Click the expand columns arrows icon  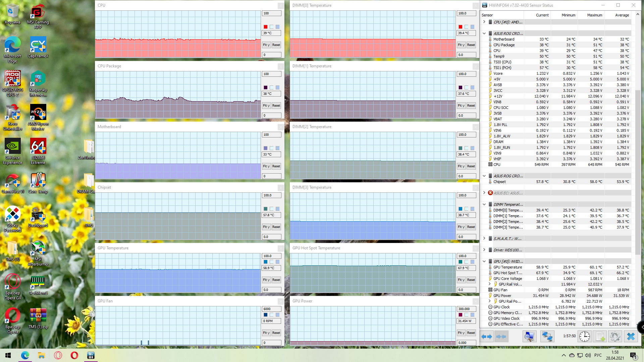[487, 336]
